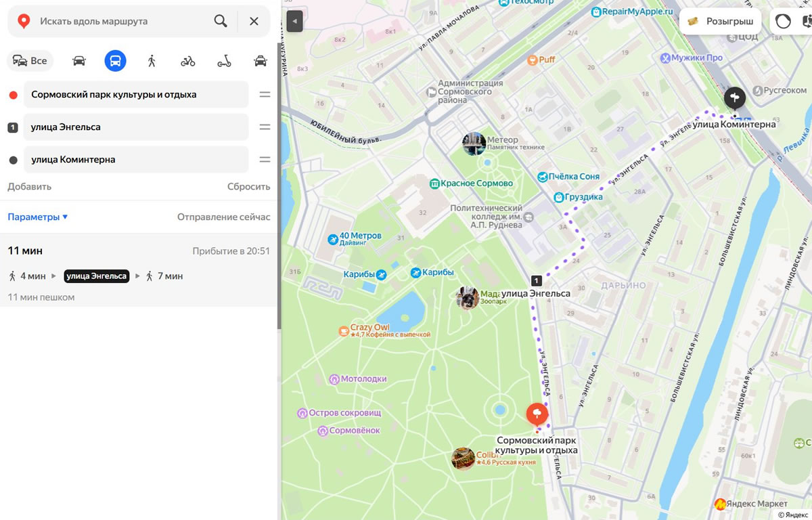Select public transport bus mode
This screenshot has width=812, height=520.
(116, 61)
